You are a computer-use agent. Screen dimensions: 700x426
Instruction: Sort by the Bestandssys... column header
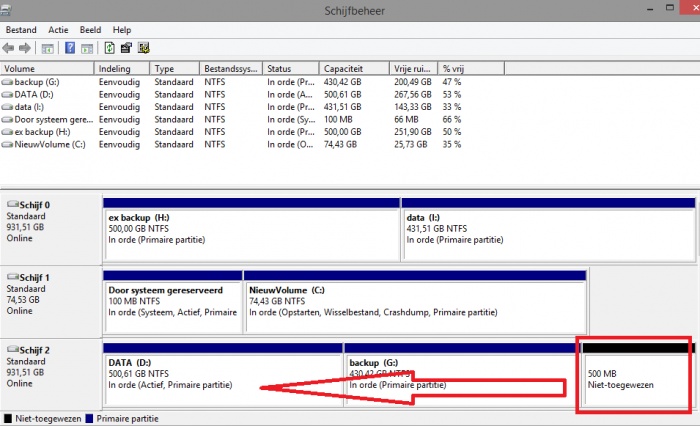(231, 69)
